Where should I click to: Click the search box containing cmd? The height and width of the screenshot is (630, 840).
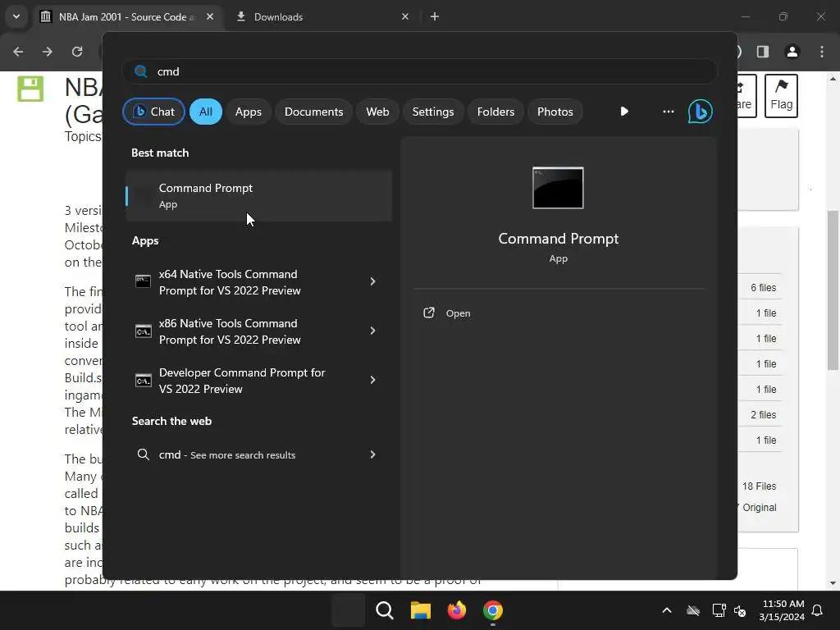[419, 71]
